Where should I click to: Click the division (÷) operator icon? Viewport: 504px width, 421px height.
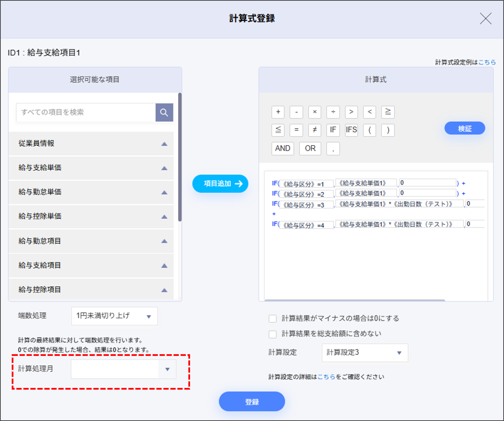333,112
